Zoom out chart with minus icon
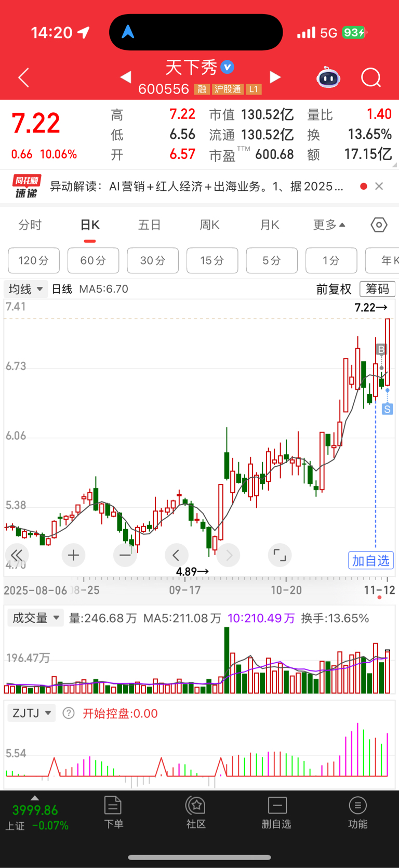This screenshot has width=399, height=868. click(x=125, y=555)
